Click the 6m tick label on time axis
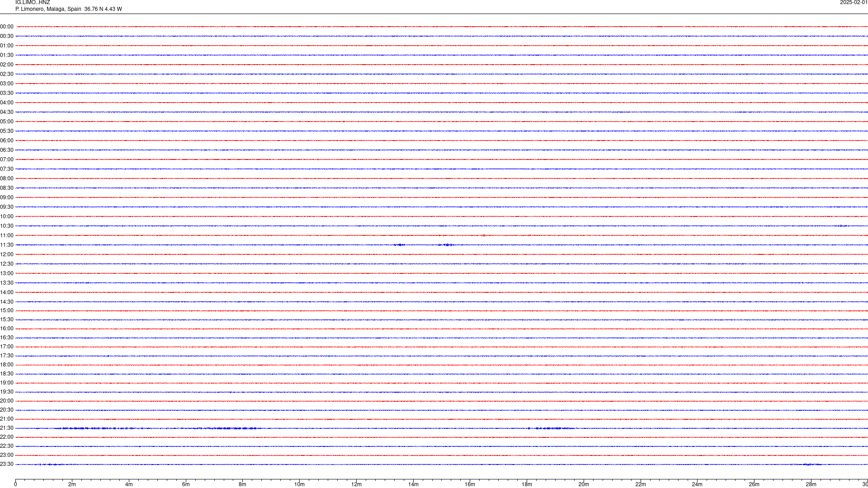Image resolution: width=868 pixels, height=488 pixels. point(186,484)
